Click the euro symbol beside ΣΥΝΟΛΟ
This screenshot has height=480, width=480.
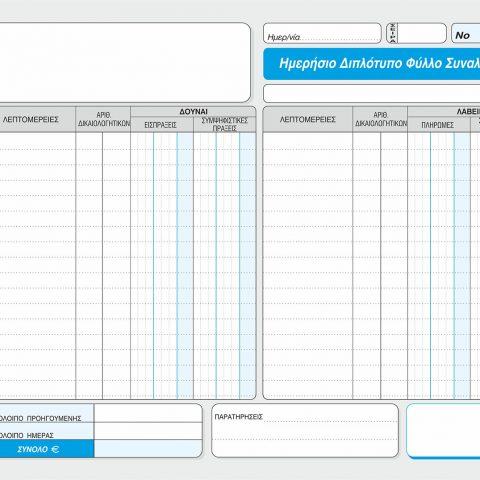tap(55, 449)
